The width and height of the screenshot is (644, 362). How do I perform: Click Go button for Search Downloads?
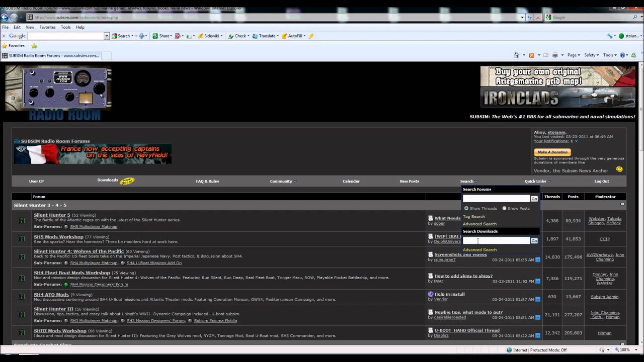[534, 241]
